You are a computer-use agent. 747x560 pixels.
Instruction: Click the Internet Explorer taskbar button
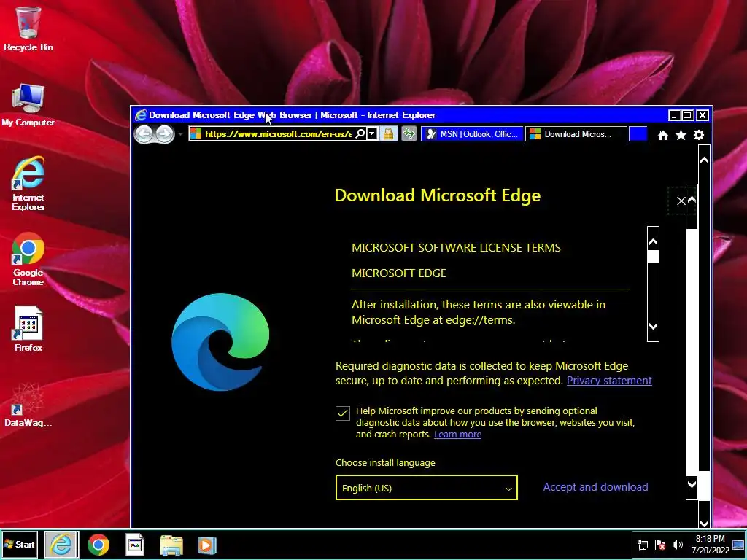coord(61,544)
